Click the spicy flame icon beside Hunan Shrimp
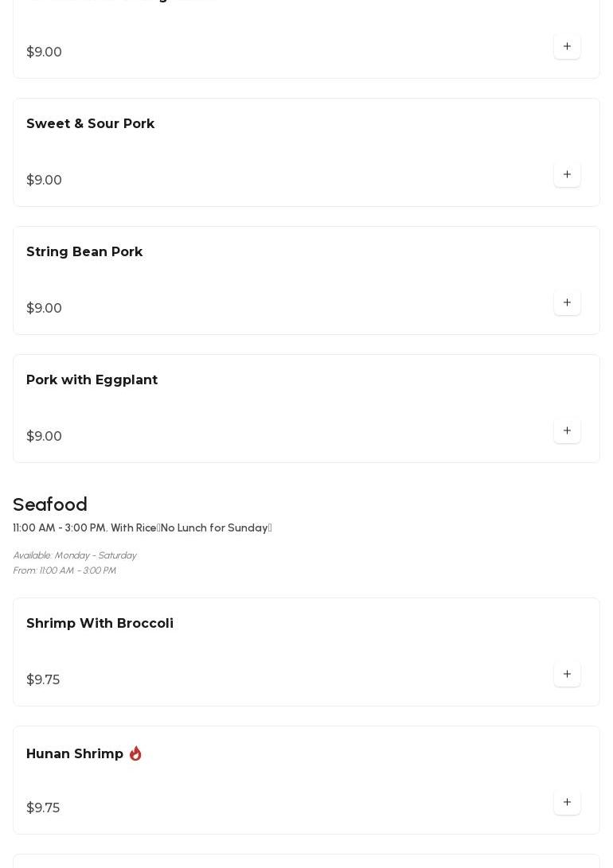 [135, 753]
